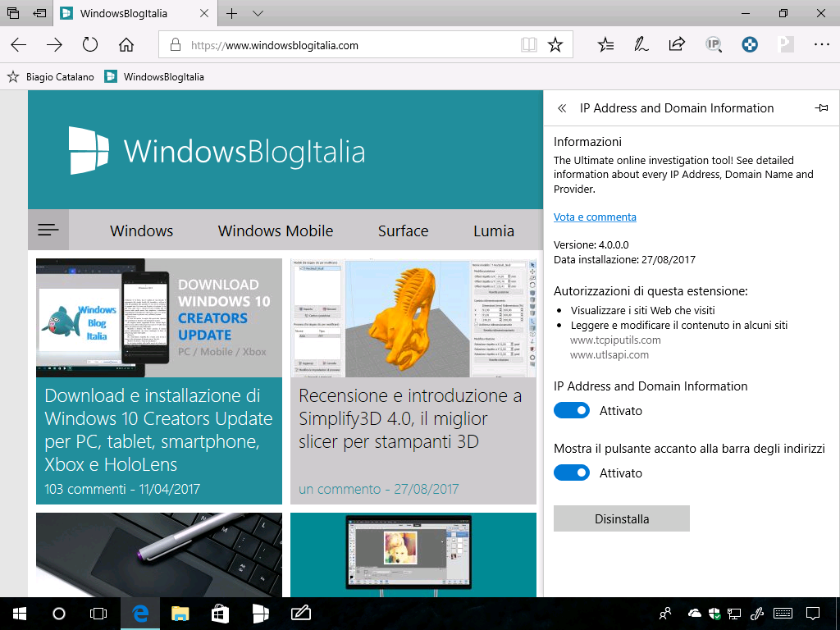Image resolution: width=840 pixels, height=630 pixels.
Task: Open Recensione Simplify3D 4.0 headline
Action: click(x=410, y=418)
